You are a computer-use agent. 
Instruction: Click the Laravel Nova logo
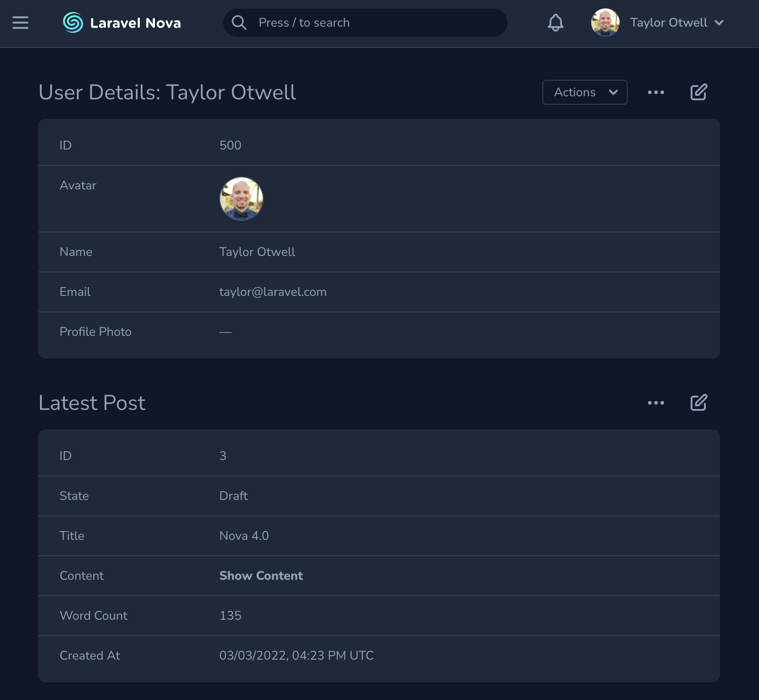click(x=122, y=23)
